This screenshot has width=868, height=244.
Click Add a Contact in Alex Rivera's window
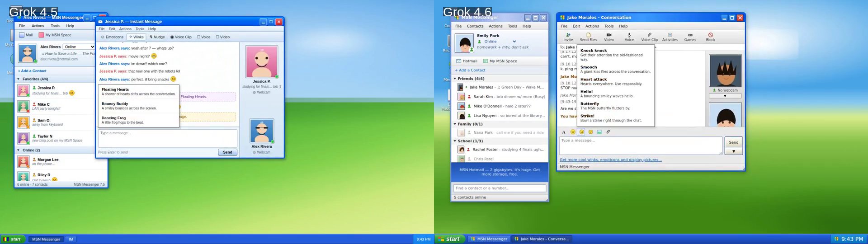(x=32, y=71)
